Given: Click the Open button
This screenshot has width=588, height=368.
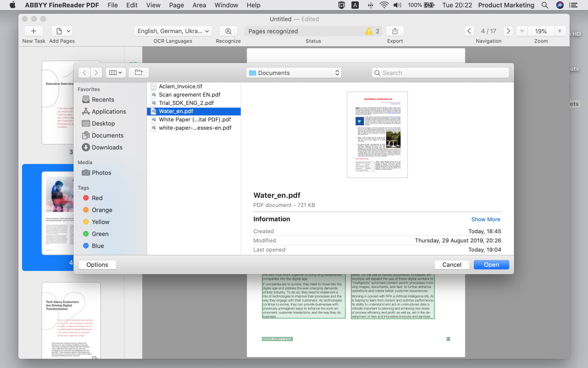Looking at the screenshot, I should point(491,264).
